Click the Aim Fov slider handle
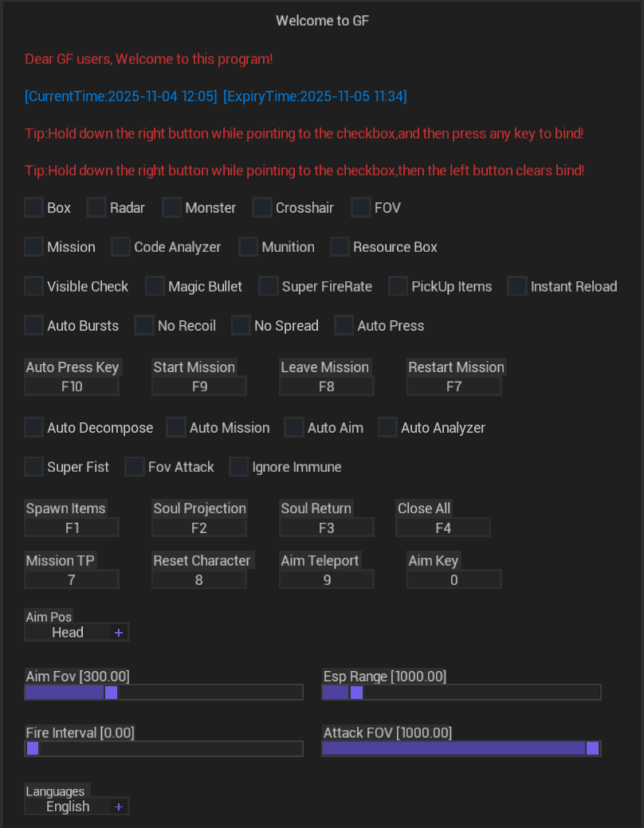The image size is (644, 828). coord(111,693)
